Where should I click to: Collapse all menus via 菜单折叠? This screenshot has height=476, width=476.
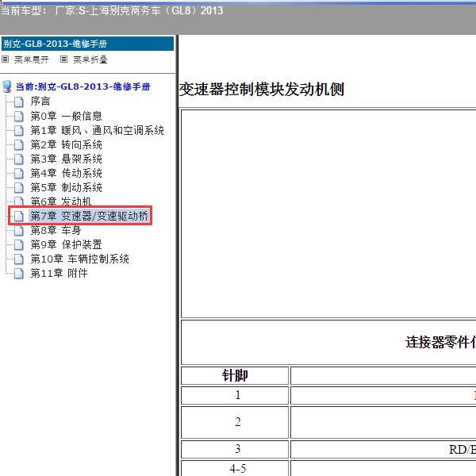[90, 59]
